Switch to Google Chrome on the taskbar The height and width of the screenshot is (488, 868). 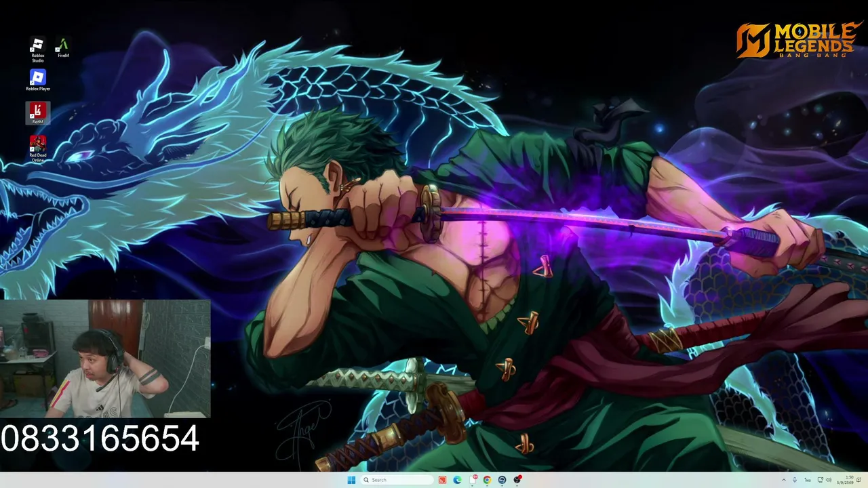487,480
